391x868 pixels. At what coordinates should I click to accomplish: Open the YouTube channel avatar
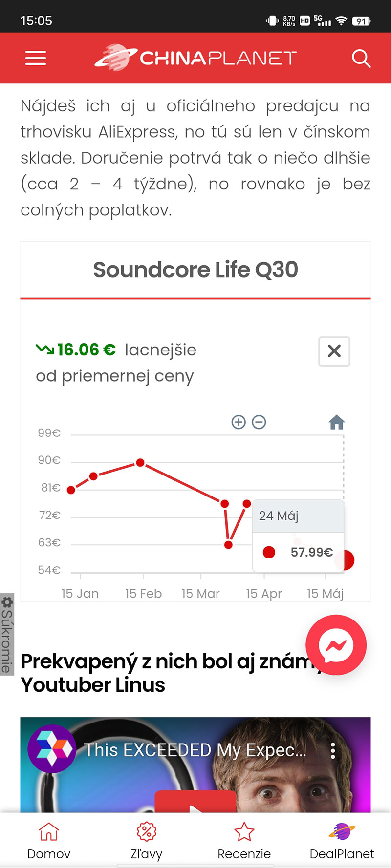(x=52, y=749)
